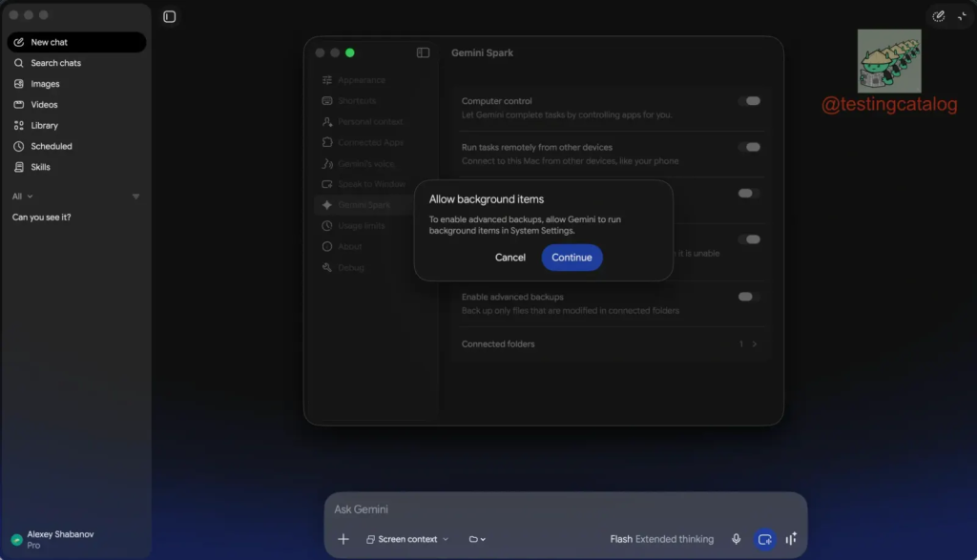Select Gemini Spark settings tab
This screenshot has width=977, height=560.
[364, 205]
